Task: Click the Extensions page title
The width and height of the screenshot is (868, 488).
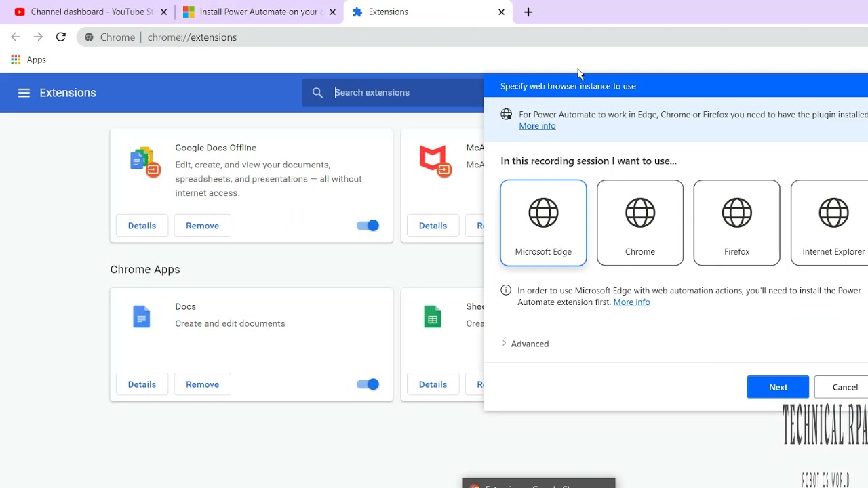Action: pyautogui.click(x=68, y=93)
